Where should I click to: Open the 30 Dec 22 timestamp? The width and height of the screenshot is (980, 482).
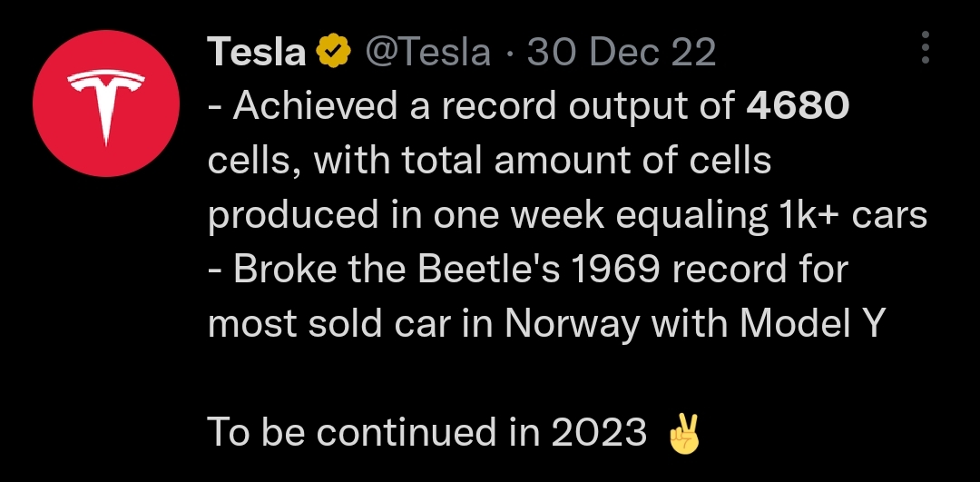(x=622, y=54)
